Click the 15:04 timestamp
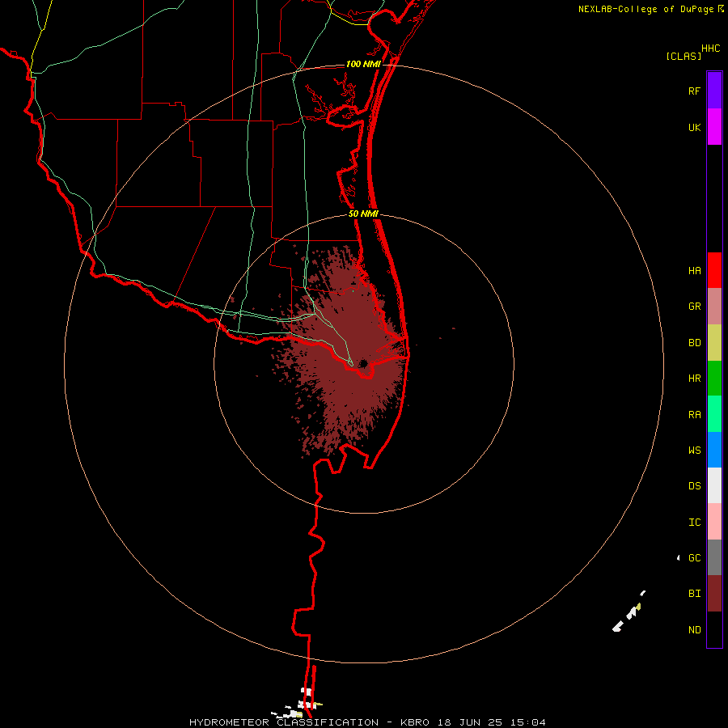 pyautogui.click(x=530, y=722)
